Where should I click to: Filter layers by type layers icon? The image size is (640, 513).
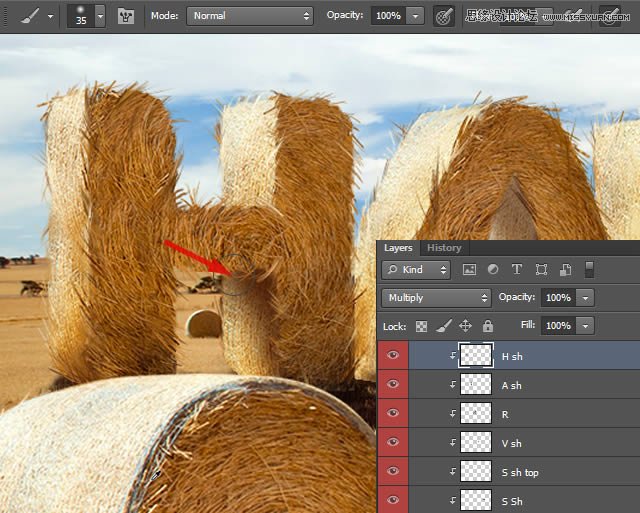[517, 269]
